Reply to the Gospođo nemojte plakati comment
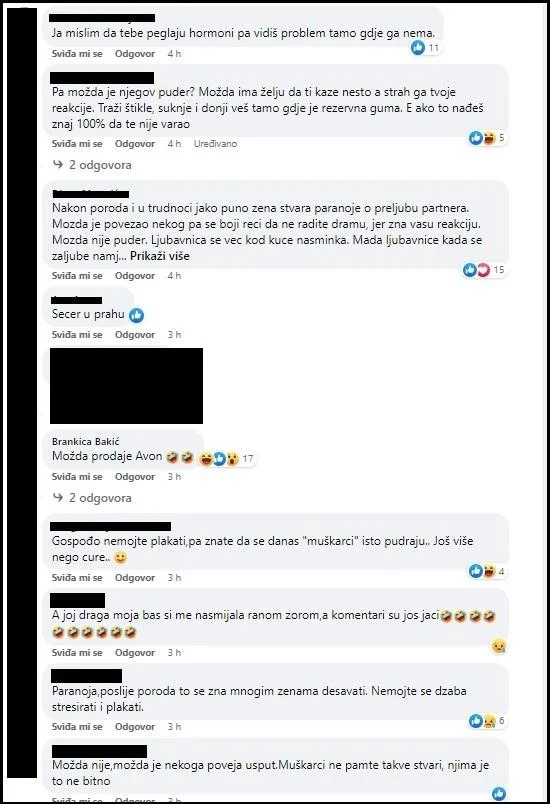The height and width of the screenshot is (804, 550). point(135,577)
